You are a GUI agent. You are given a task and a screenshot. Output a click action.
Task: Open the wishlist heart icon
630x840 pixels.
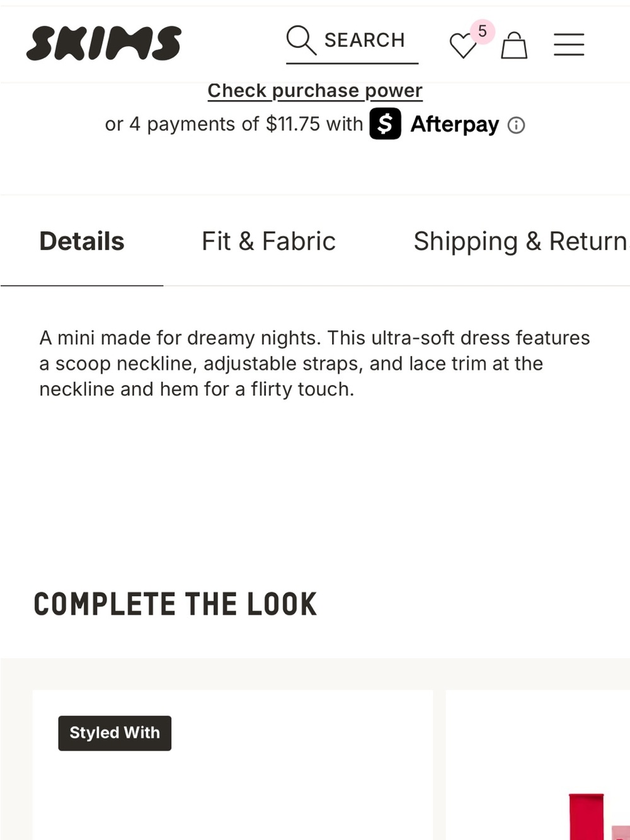(x=463, y=45)
